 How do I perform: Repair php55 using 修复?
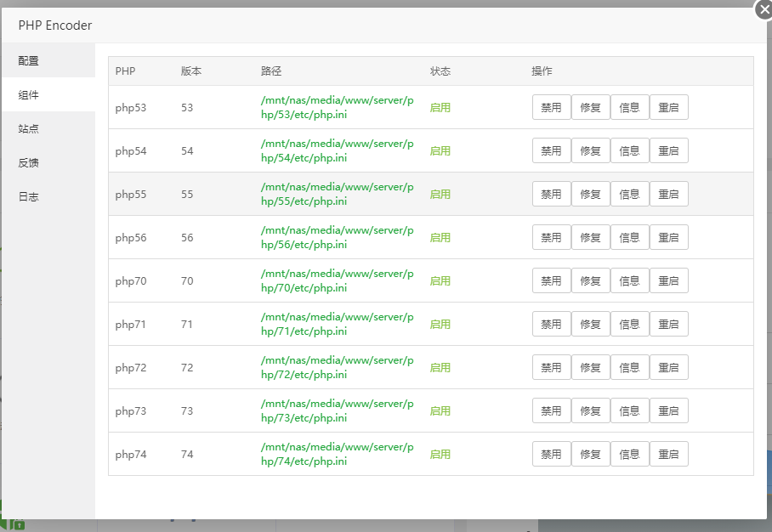tap(590, 194)
